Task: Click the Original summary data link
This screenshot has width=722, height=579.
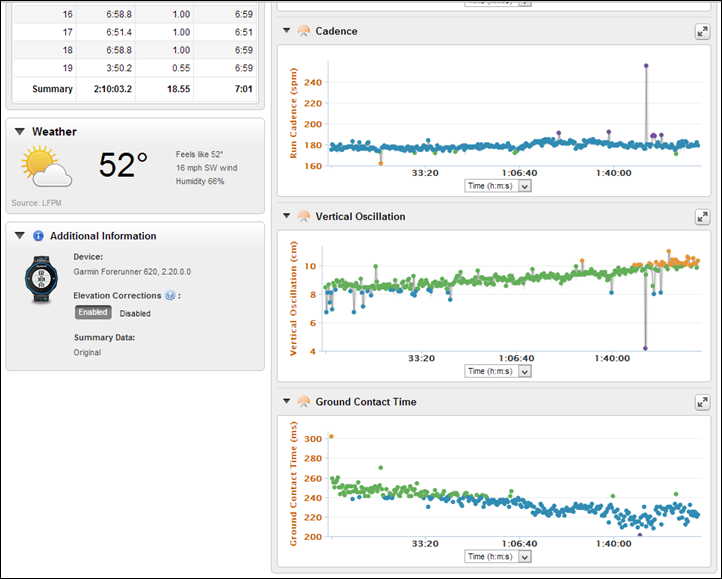Action: point(87,352)
